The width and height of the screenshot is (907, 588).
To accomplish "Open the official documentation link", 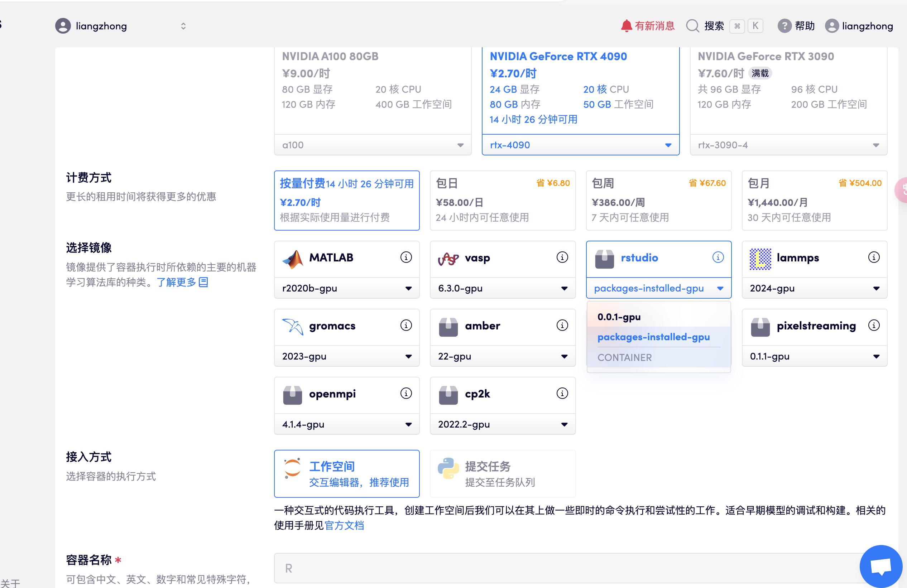I will [344, 525].
